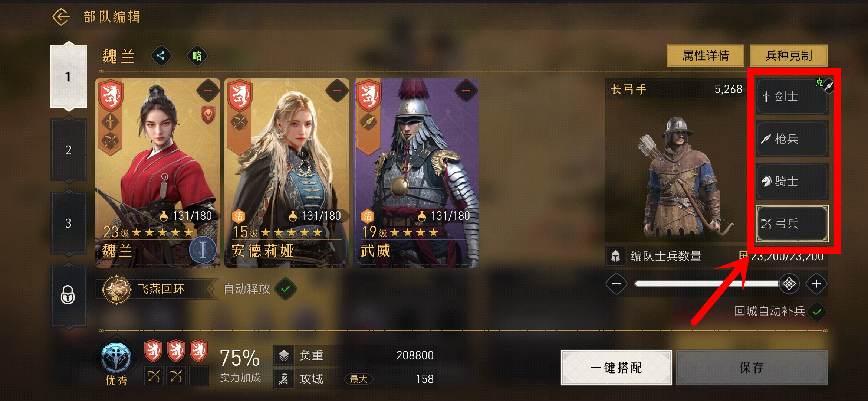Screen dimensions: 868x401
Task: Increase soldier count with plus button
Action: 816,284
